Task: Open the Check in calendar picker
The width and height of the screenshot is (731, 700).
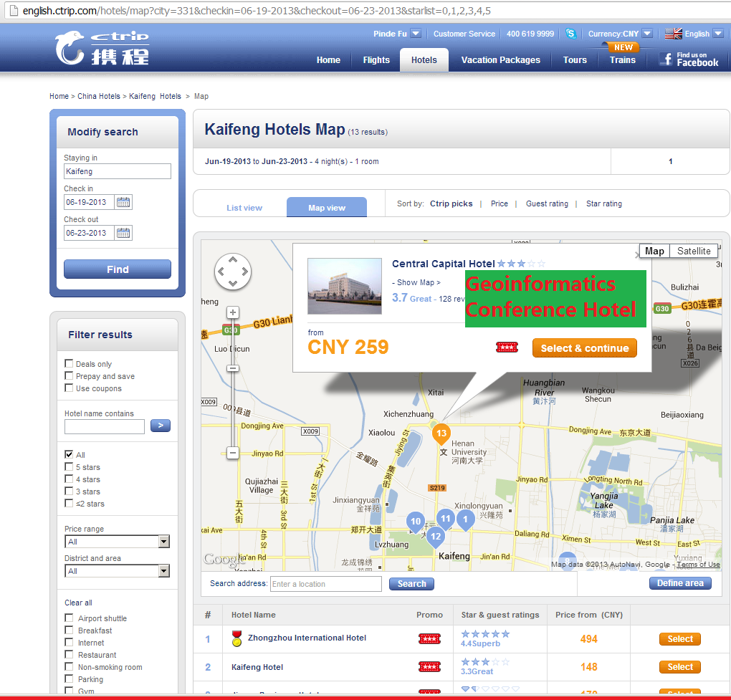Action: point(123,202)
